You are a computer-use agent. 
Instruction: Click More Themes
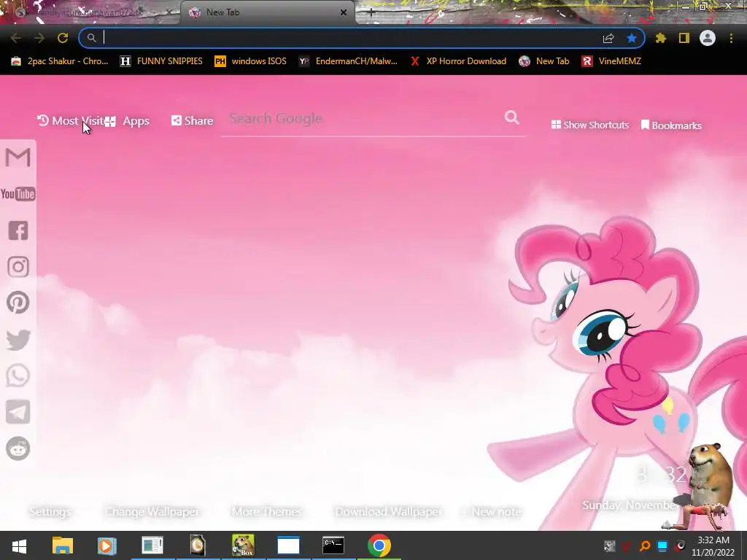pyautogui.click(x=267, y=511)
